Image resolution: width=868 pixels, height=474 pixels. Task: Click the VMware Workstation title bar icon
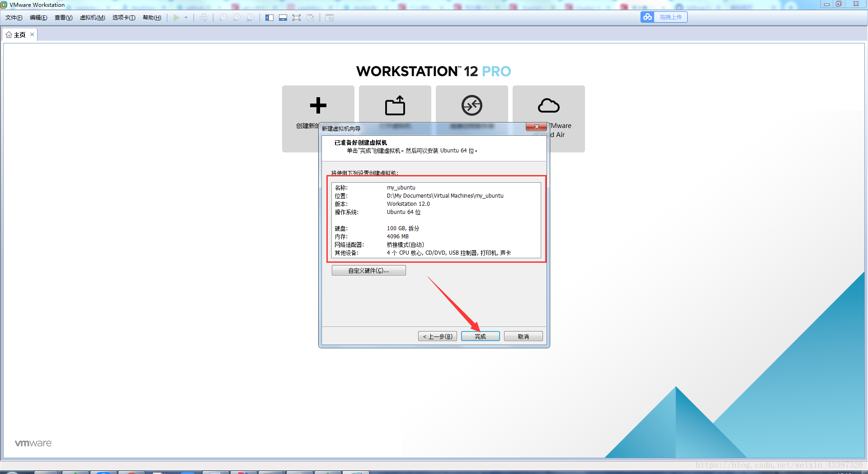pos(4,5)
